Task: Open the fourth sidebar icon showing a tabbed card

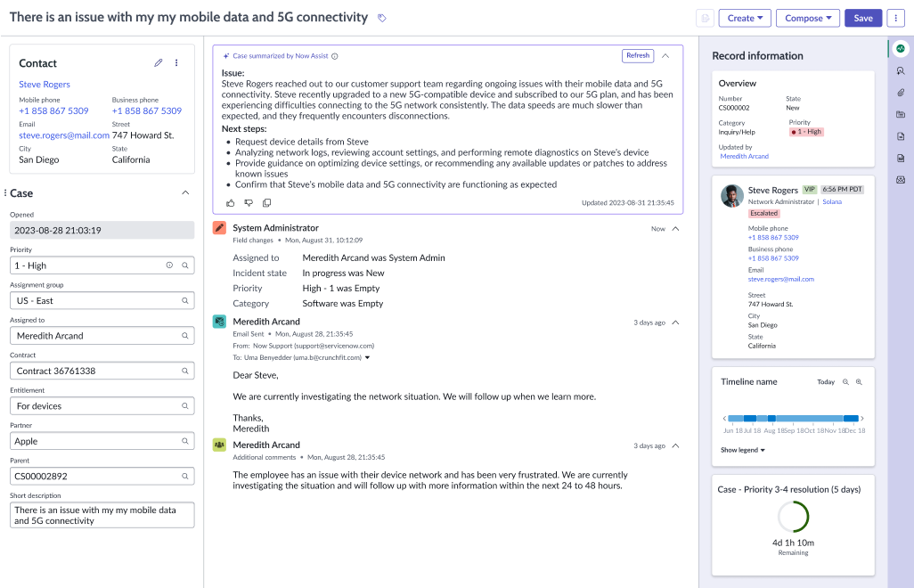Action: pyautogui.click(x=901, y=114)
